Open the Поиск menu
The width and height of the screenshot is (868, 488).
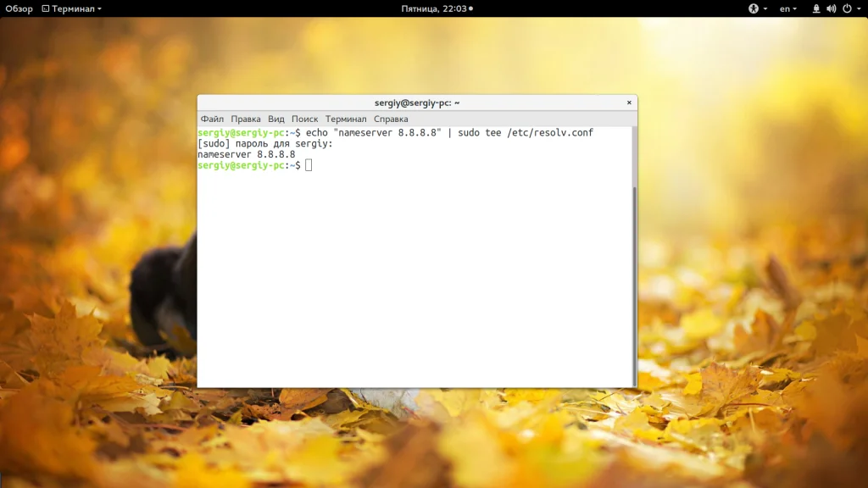(x=305, y=119)
